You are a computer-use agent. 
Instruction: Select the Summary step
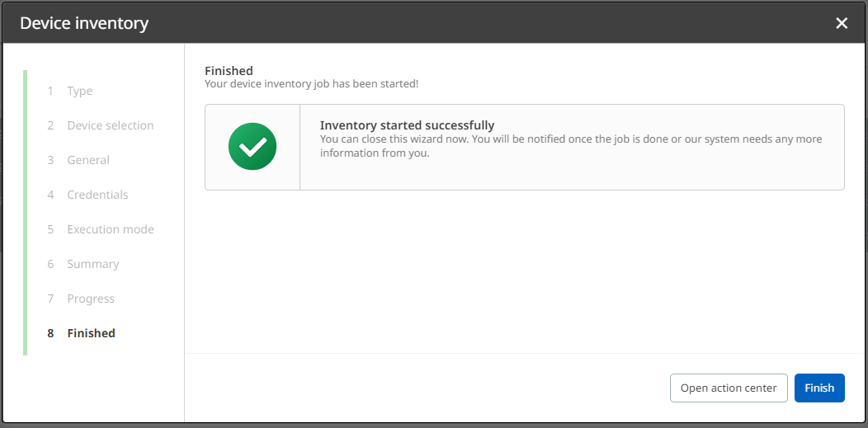[93, 264]
